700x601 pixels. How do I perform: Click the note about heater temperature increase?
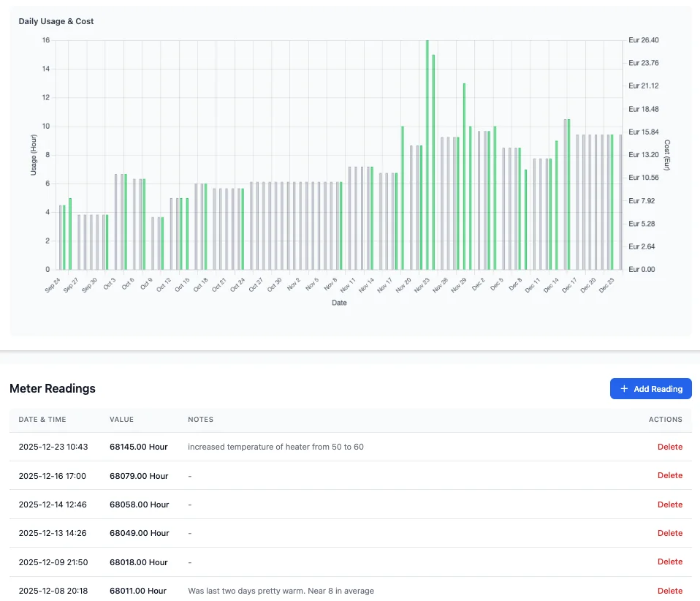275,447
